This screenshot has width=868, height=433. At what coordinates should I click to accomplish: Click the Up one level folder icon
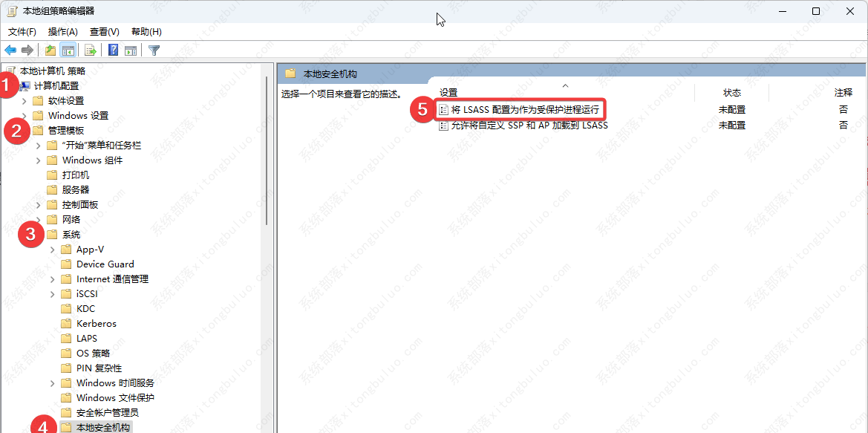pyautogui.click(x=50, y=51)
